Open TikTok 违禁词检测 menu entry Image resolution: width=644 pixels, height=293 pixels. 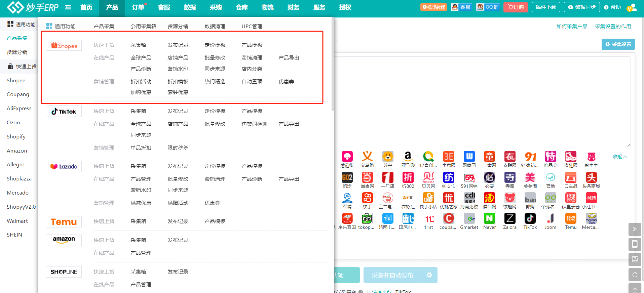coord(255,124)
